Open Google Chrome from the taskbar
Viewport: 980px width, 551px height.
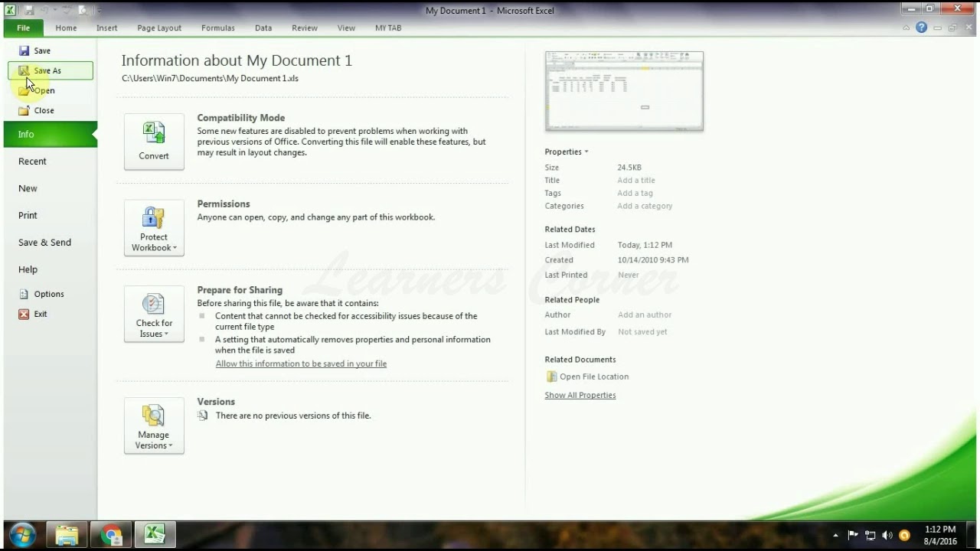point(112,534)
